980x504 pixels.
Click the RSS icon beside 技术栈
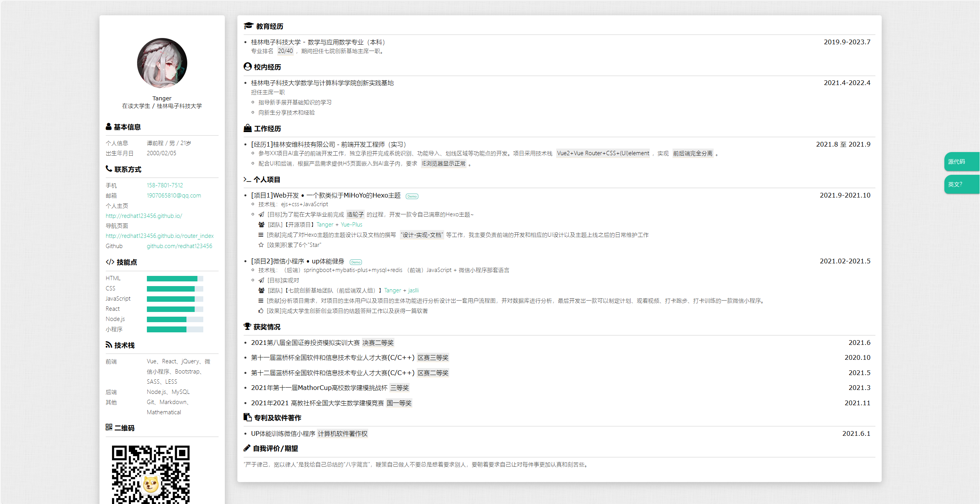click(x=109, y=345)
